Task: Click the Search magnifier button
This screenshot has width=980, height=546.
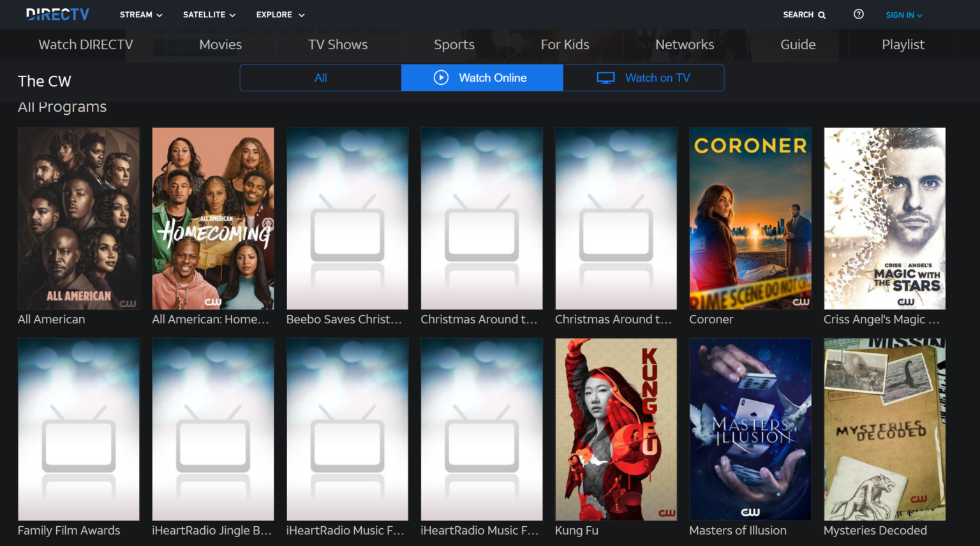Action: [x=804, y=15]
